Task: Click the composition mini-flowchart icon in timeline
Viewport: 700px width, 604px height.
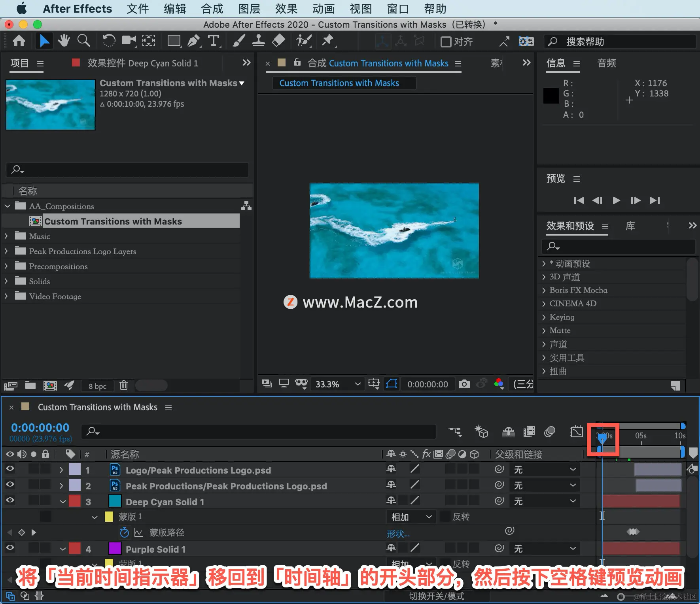Action: click(x=455, y=432)
